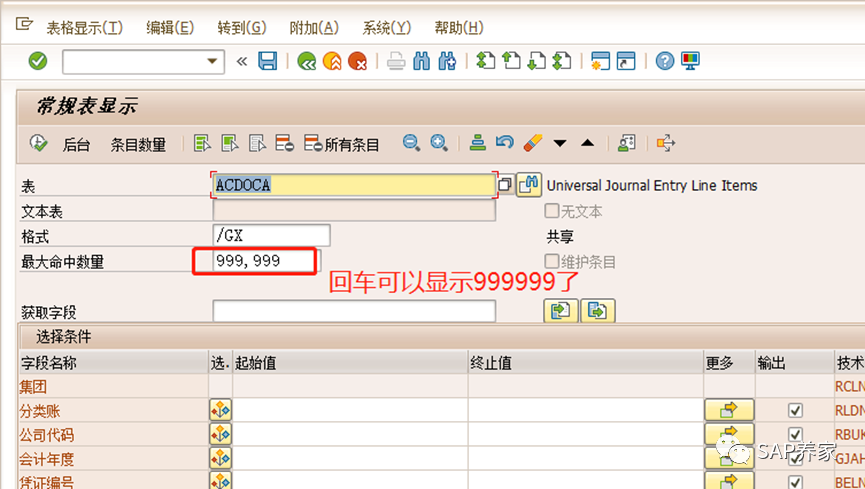Click the green stacked layers icon
865x489 pixels.
(477, 143)
